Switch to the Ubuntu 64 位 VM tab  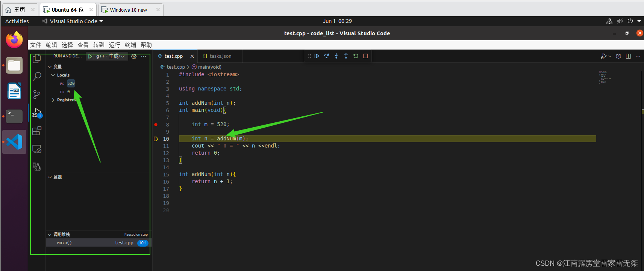click(x=68, y=10)
